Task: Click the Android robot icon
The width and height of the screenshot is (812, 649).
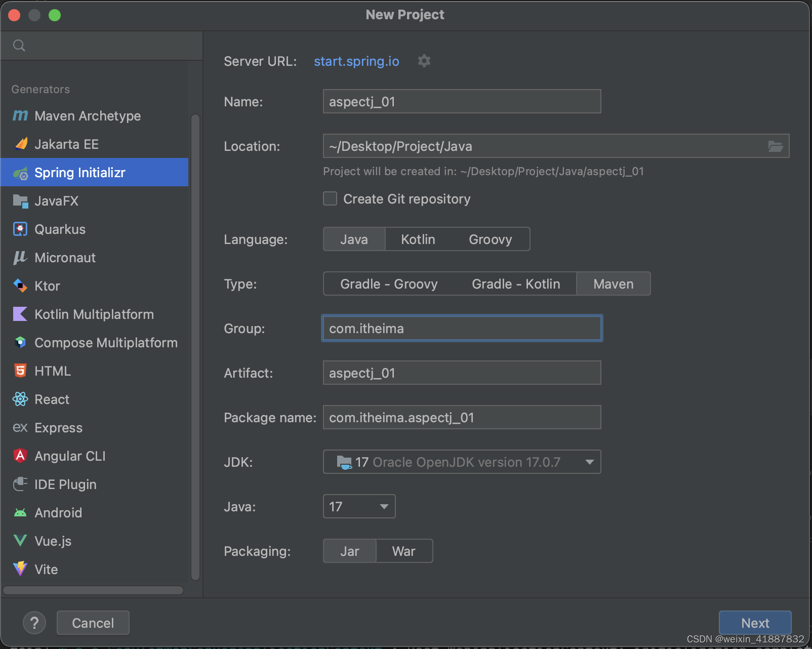Action: coord(20,513)
